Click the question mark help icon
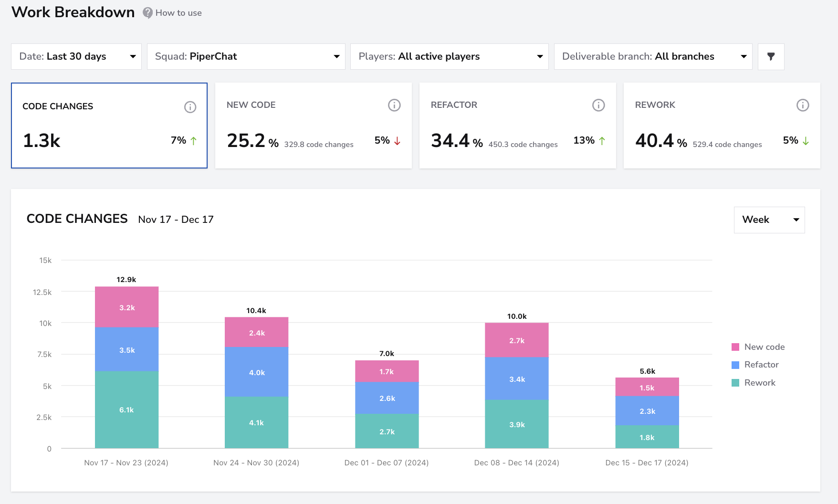This screenshot has height=504, width=838. pyautogui.click(x=148, y=13)
